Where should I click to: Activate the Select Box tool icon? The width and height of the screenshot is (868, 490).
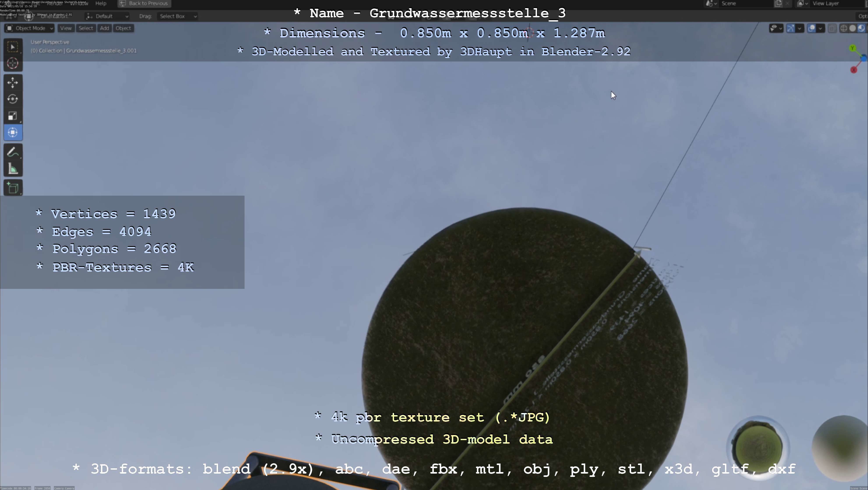pyautogui.click(x=13, y=47)
